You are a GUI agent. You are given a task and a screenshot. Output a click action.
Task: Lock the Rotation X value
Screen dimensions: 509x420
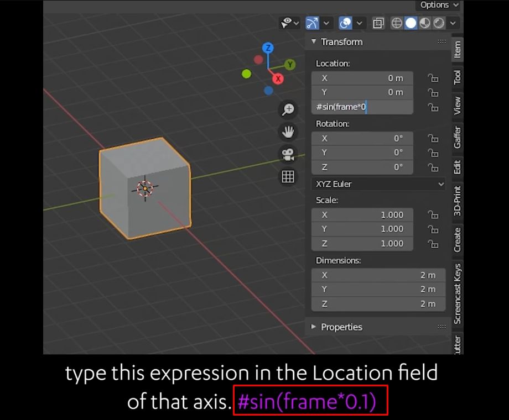pos(433,139)
